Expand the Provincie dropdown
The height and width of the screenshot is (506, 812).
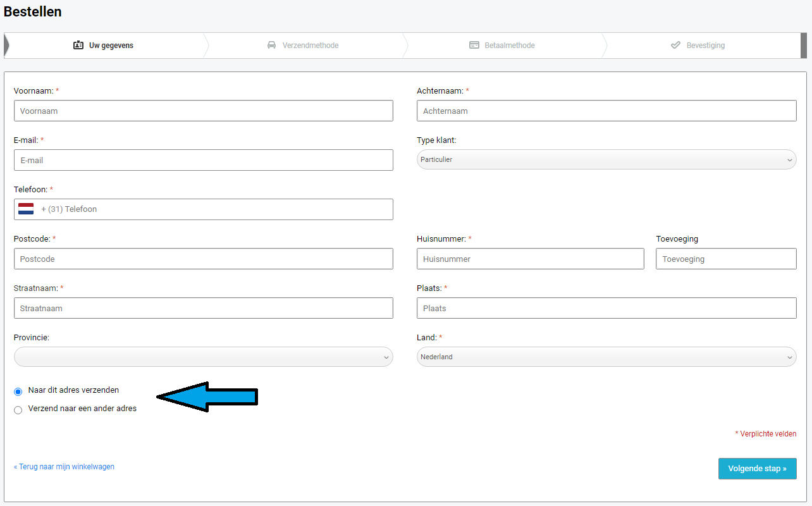(203, 357)
